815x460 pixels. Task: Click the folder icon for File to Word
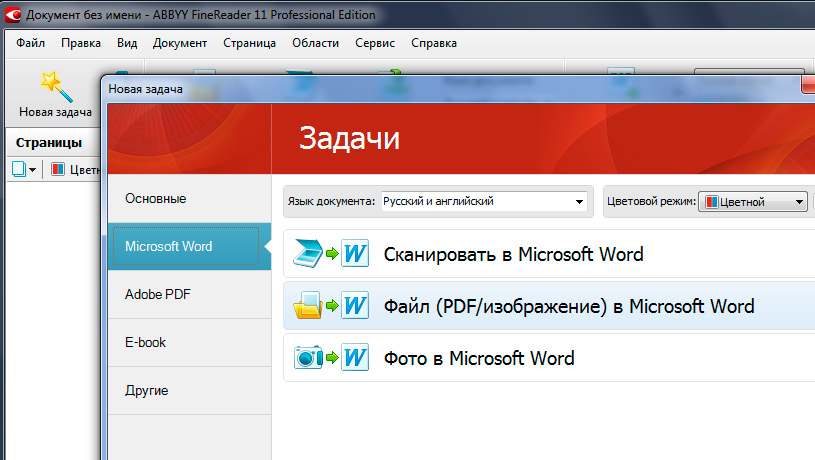[x=305, y=306]
